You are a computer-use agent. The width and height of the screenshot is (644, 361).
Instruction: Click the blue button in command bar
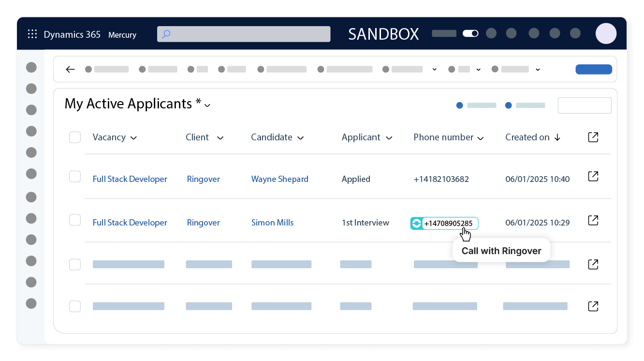(x=593, y=69)
